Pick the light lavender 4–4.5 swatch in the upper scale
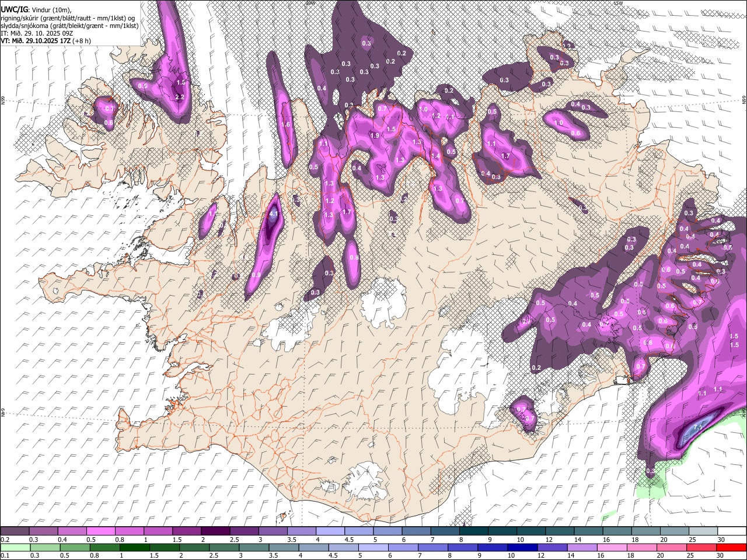The width and height of the screenshot is (747, 560). (x=330, y=531)
